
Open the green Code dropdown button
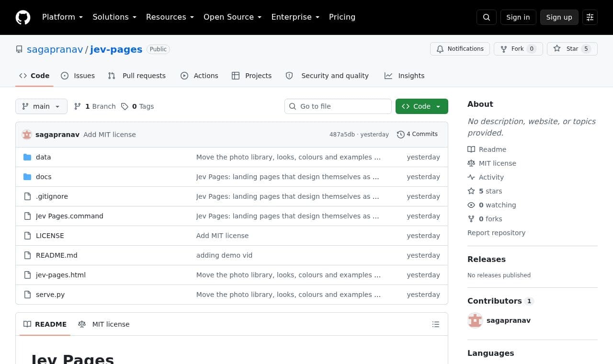click(422, 106)
